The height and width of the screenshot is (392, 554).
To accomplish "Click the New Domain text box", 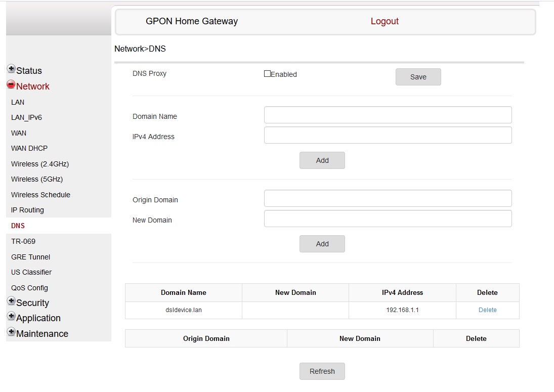I will point(388,219).
